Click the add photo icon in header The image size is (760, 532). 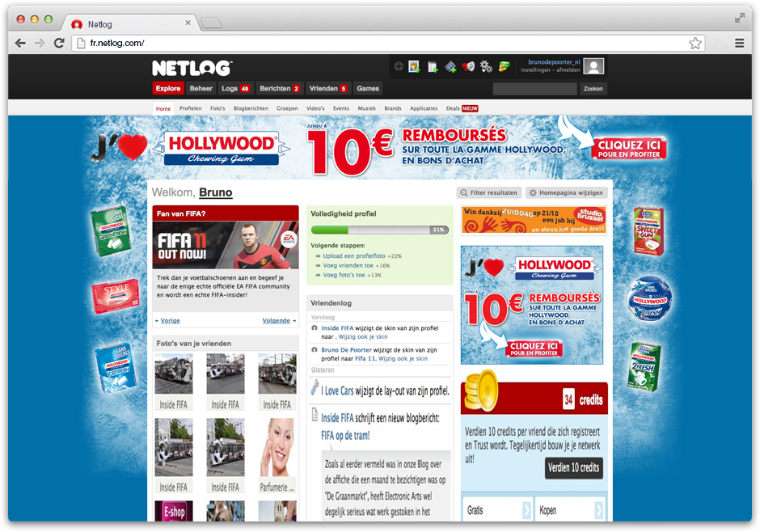pyautogui.click(x=414, y=67)
